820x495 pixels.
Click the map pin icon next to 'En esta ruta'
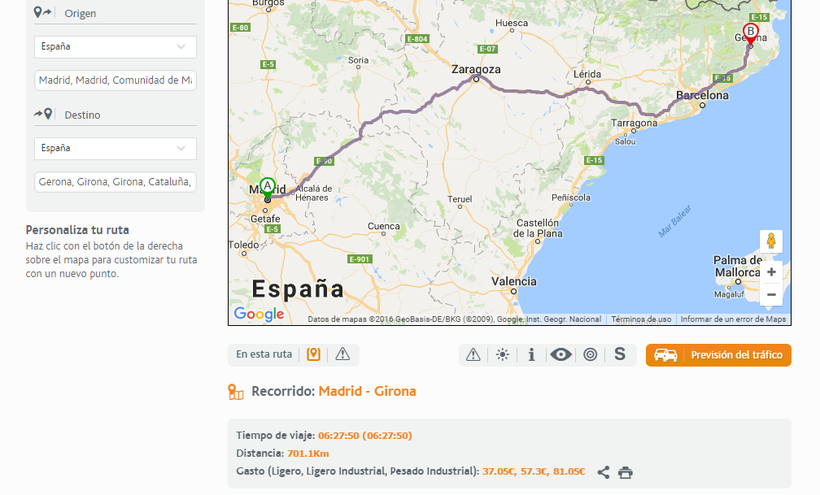(x=313, y=354)
